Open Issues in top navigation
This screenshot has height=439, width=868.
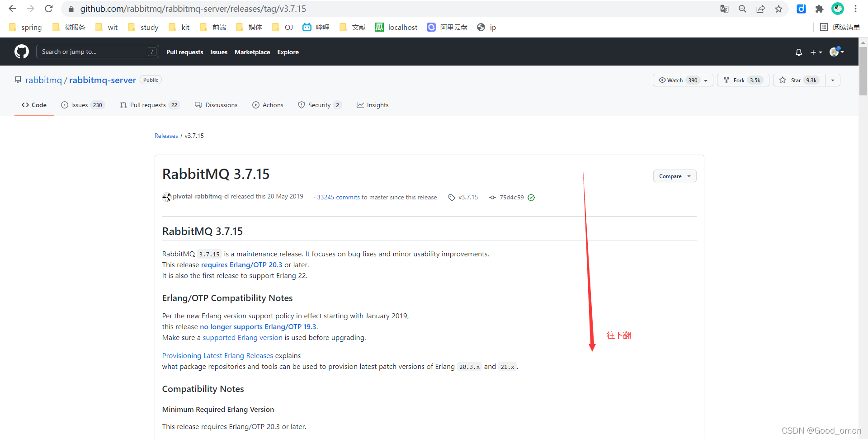[x=219, y=52]
